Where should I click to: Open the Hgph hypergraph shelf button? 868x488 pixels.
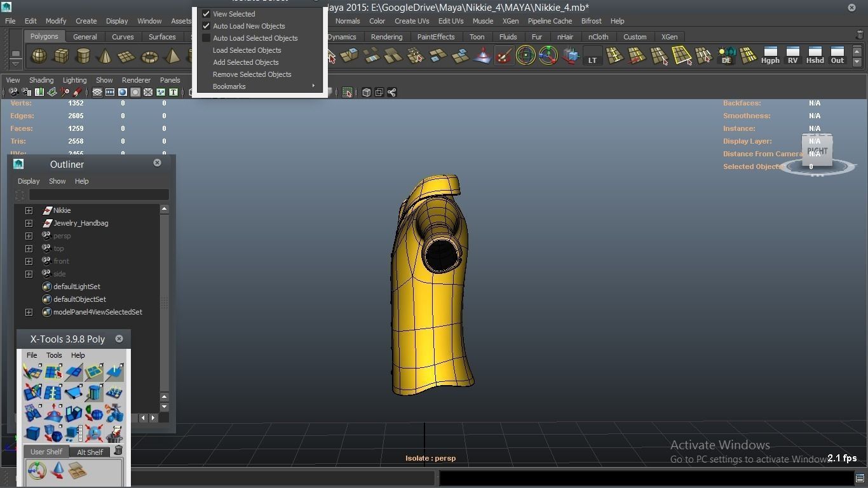[770, 56]
